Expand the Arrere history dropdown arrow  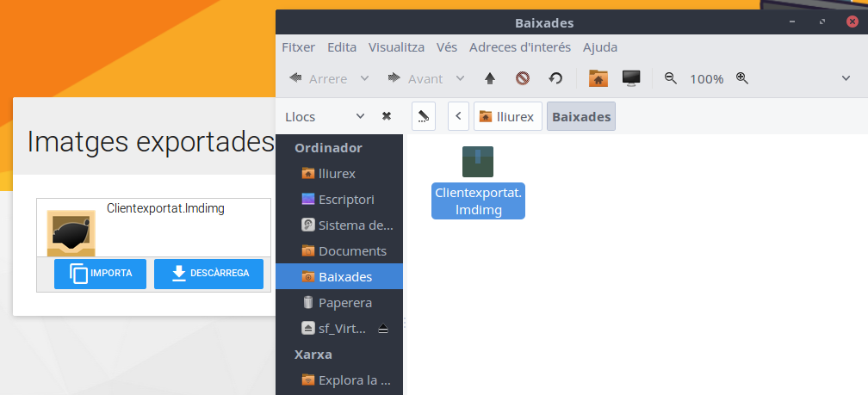point(364,78)
